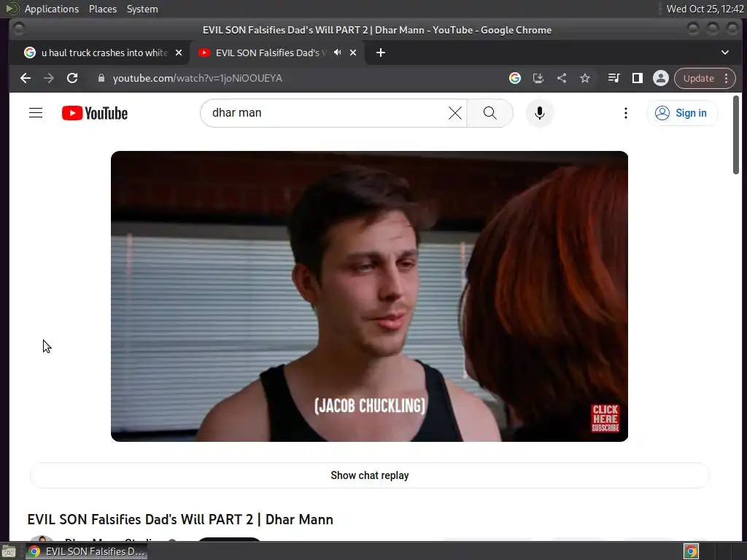The image size is (747, 560).
Task: Click the page vertical scrollbar
Action: [x=735, y=135]
